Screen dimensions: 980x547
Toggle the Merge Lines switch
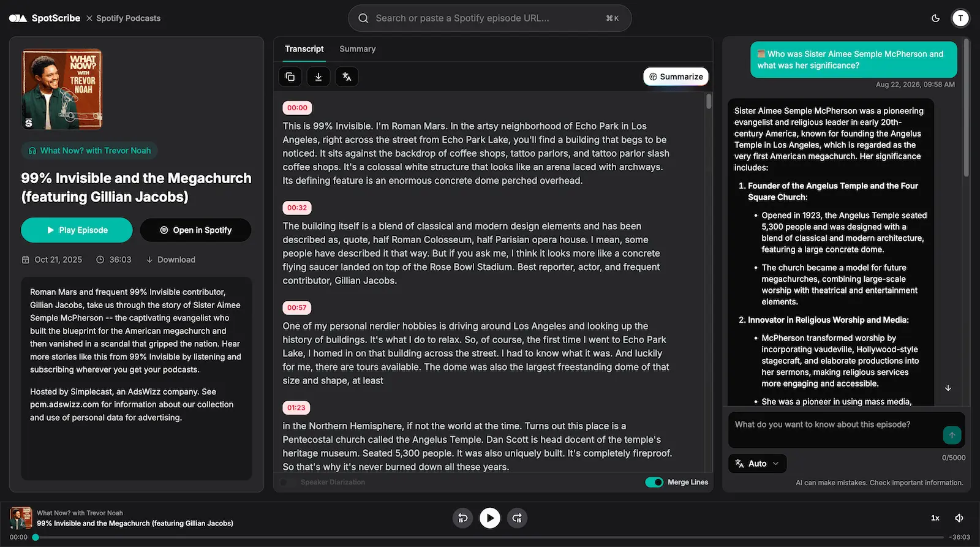pyautogui.click(x=654, y=482)
